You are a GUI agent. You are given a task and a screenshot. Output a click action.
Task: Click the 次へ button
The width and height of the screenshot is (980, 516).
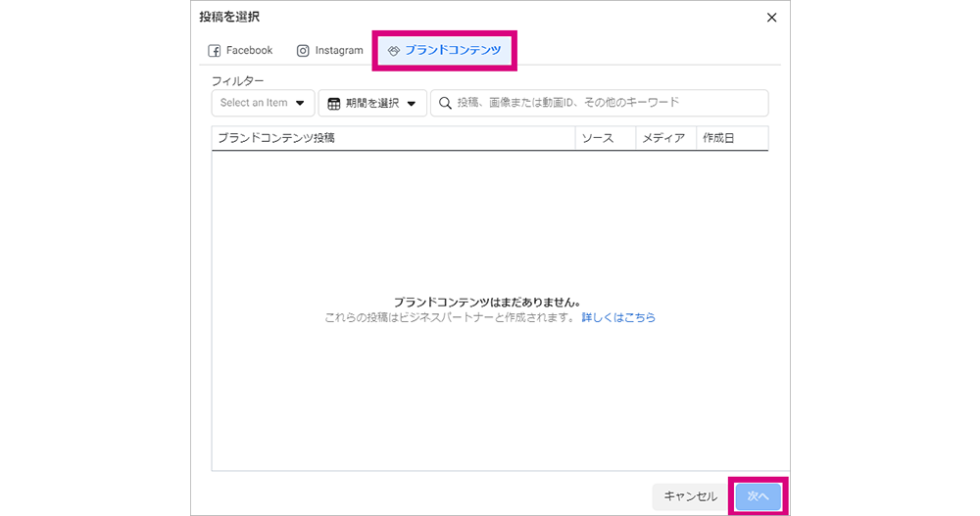tap(759, 496)
